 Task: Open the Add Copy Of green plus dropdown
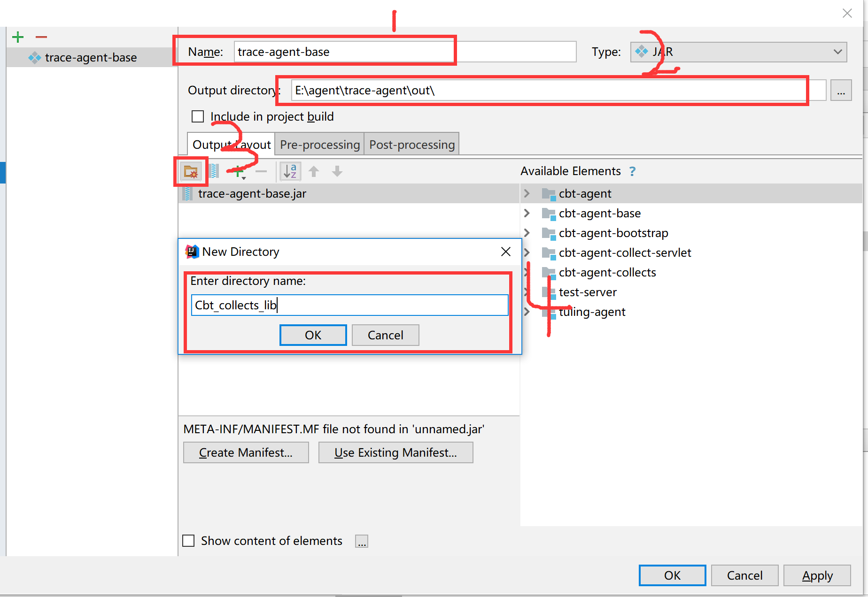point(239,172)
